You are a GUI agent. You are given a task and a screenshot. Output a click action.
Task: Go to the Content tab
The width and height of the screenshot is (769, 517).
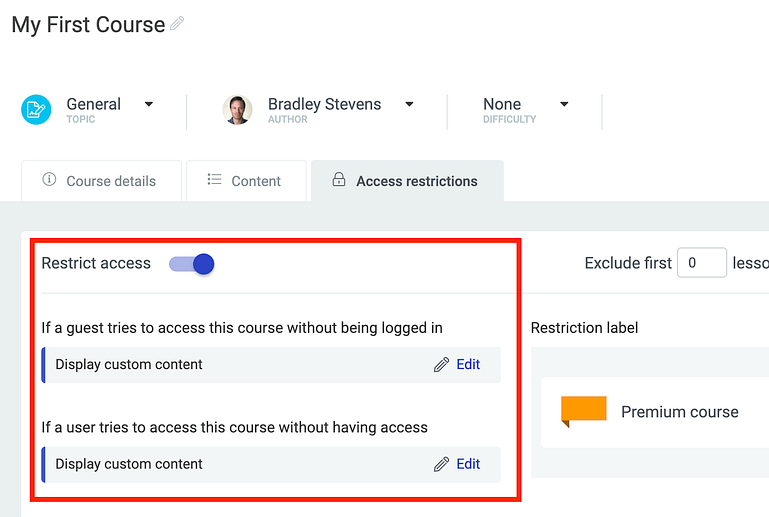246,181
